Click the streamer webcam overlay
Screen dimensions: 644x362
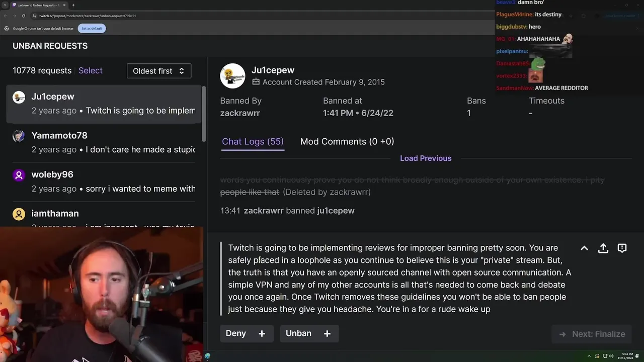pyautogui.click(x=102, y=294)
